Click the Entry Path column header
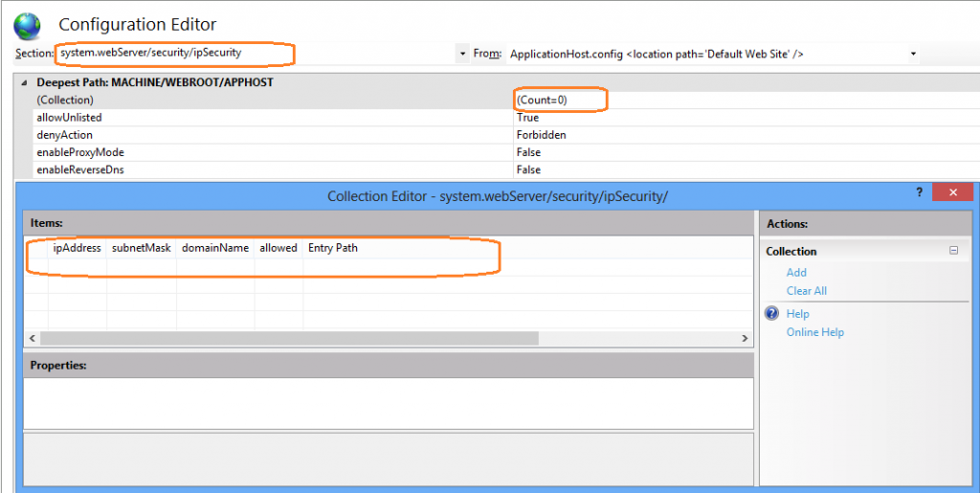 (333, 248)
